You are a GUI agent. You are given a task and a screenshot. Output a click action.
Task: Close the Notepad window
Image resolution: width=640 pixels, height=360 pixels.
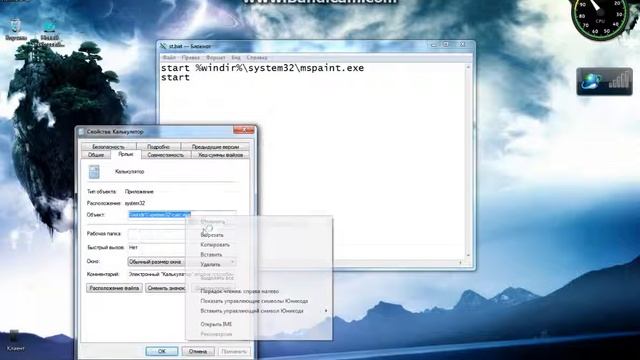click(462, 45)
